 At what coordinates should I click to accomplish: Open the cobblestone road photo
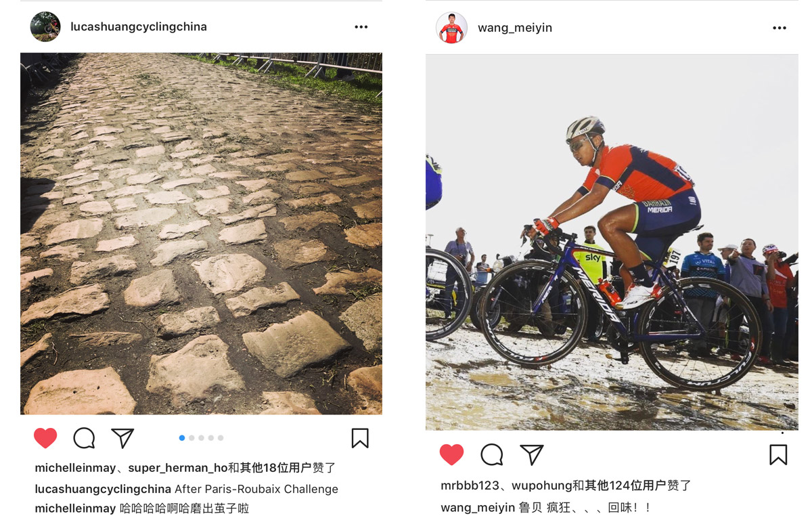pos(201,234)
